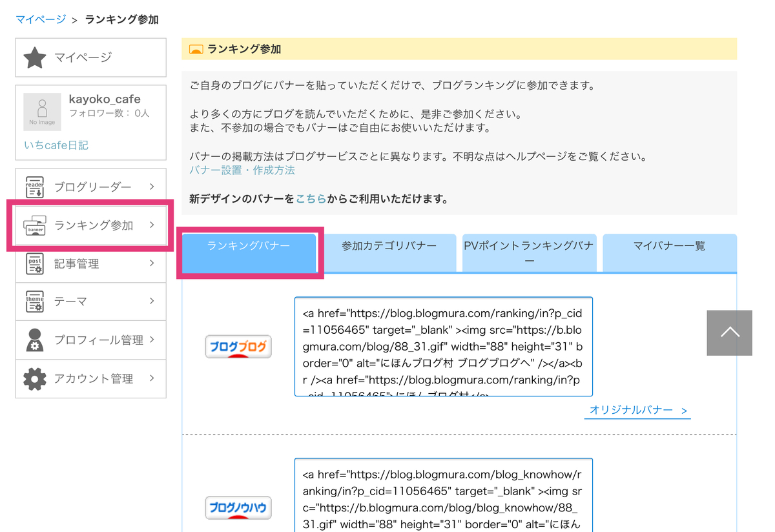Expand the 記事管理 chevron
This screenshot has width=775, height=532.
click(x=152, y=263)
